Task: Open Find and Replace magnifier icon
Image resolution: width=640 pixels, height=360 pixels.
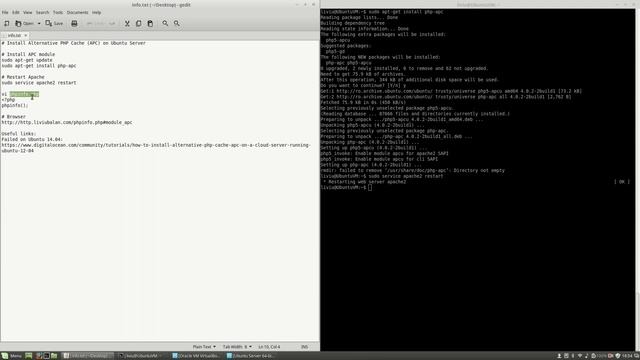Action: pyautogui.click(x=176, y=23)
